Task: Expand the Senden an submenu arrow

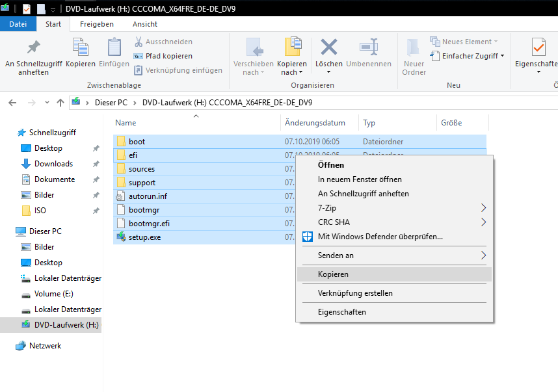Action: click(x=483, y=255)
